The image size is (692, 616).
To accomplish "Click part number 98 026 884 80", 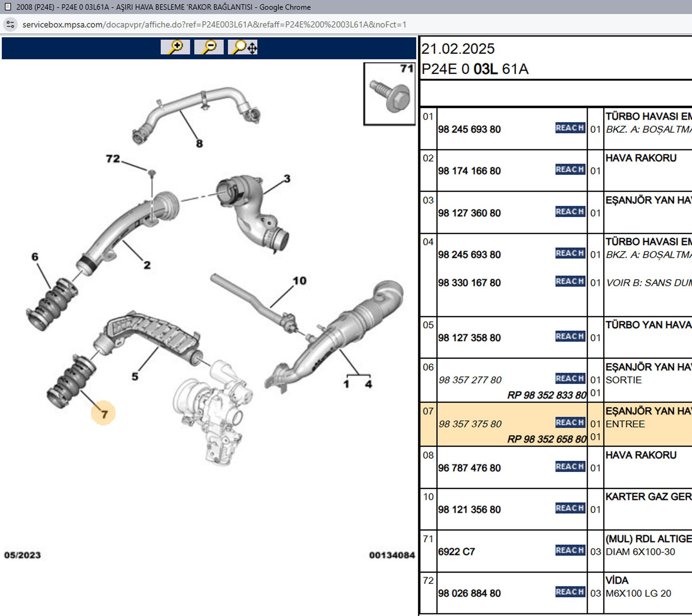I will coord(469,594).
